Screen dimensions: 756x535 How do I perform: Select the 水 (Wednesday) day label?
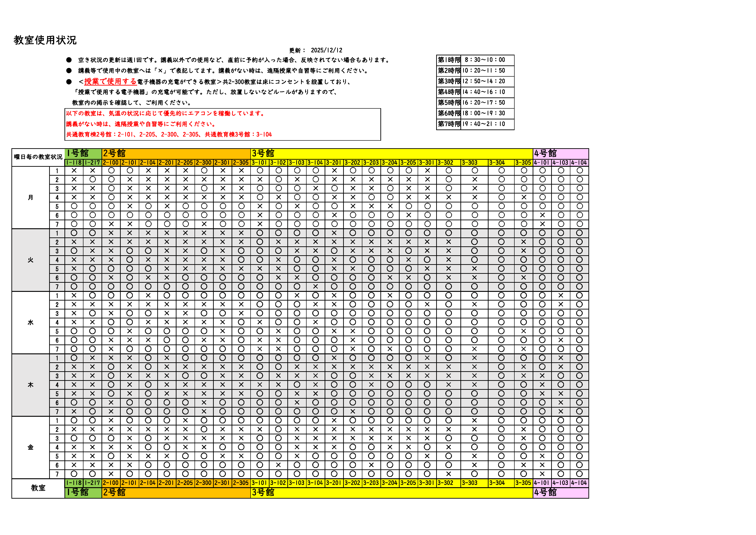[x=31, y=323]
